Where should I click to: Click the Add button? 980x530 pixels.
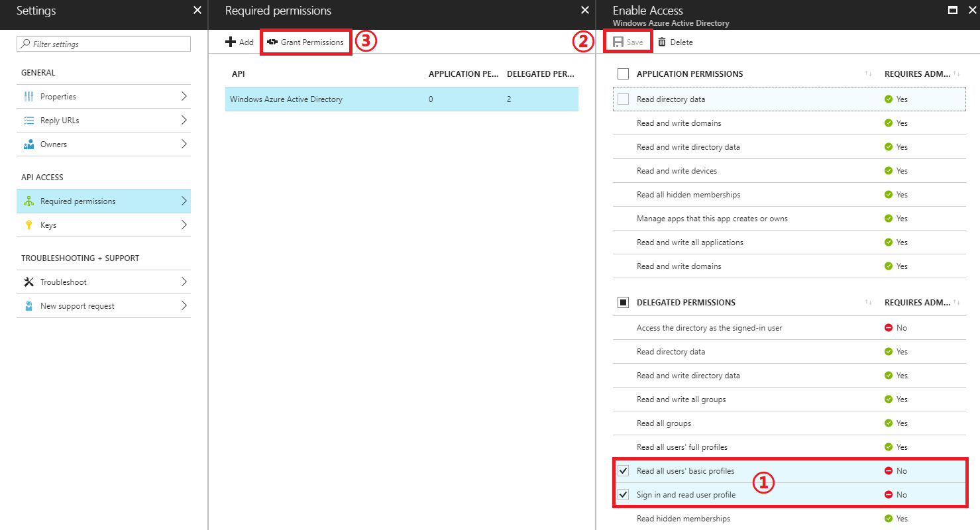pyautogui.click(x=240, y=42)
